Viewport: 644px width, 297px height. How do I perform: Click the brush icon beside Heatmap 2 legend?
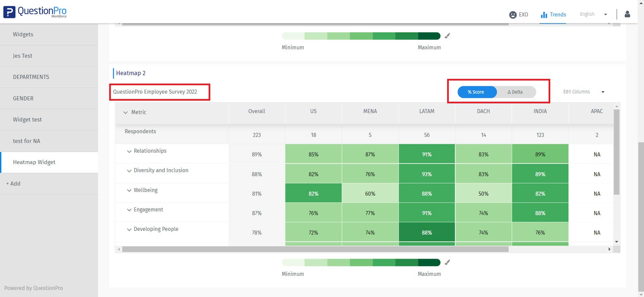(x=447, y=262)
